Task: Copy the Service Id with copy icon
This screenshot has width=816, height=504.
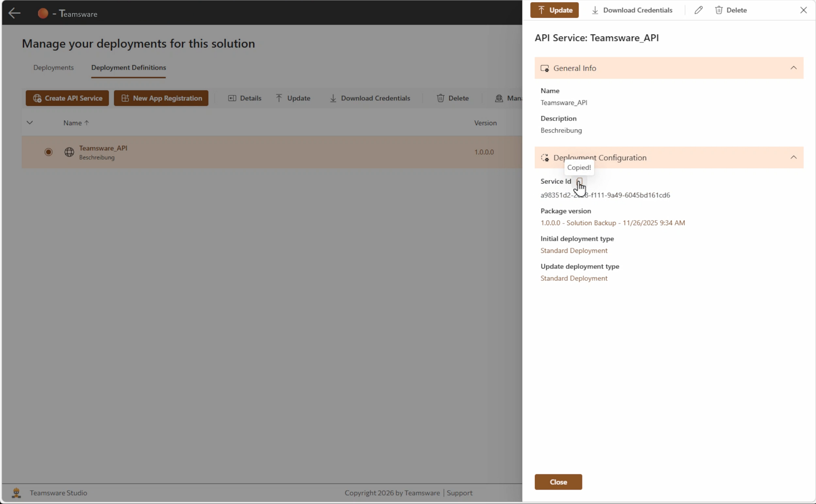Action: (579, 181)
